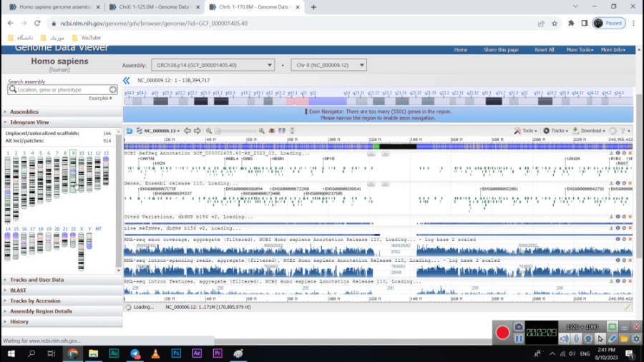
Task: Show info for RNA-seq exon coverage track
Action: tap(618, 239)
